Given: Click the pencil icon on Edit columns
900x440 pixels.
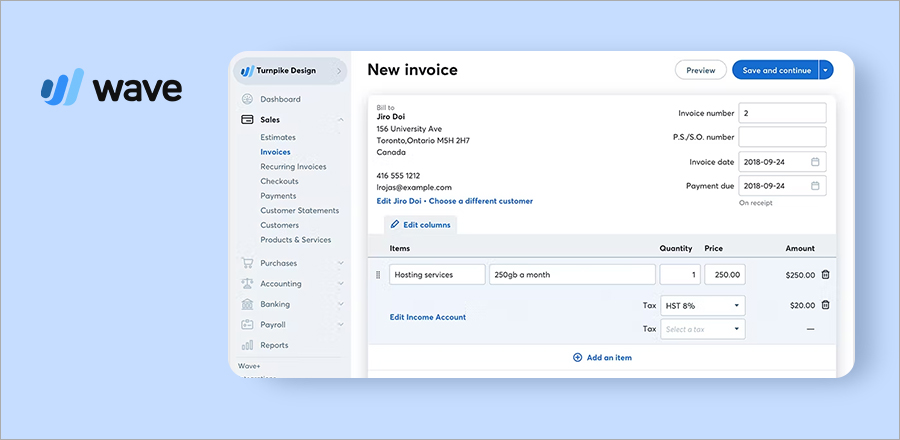Looking at the screenshot, I should click(394, 224).
